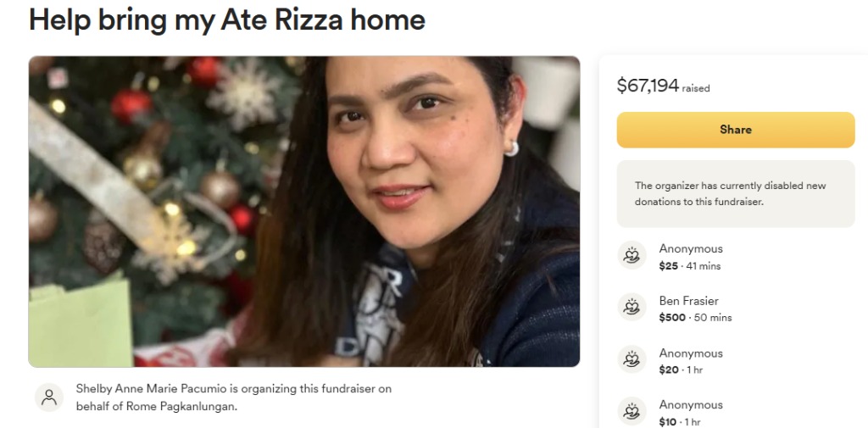Click the Anonymous donor name above $20
The height and width of the screenshot is (428, 868).
coord(691,353)
